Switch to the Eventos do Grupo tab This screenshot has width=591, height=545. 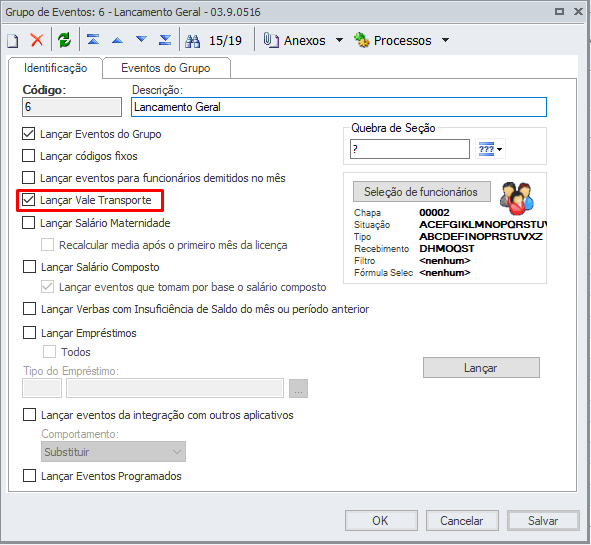click(x=166, y=68)
